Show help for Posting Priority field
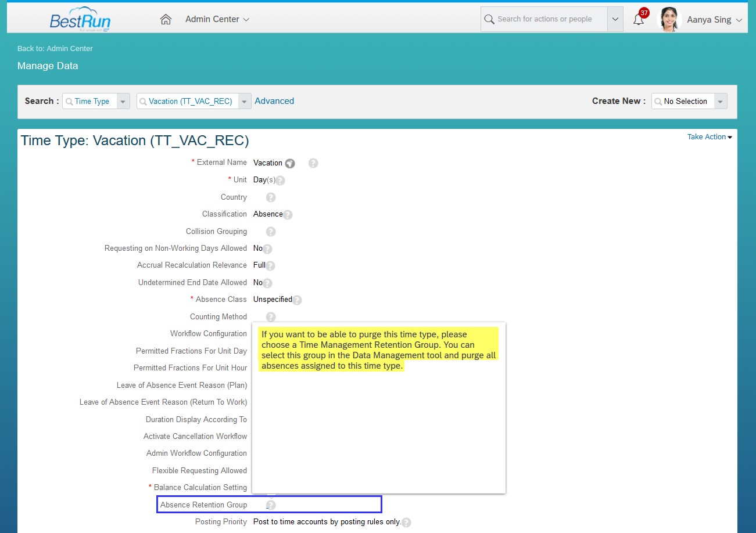Screen dimensions: 756x533 coord(406,523)
